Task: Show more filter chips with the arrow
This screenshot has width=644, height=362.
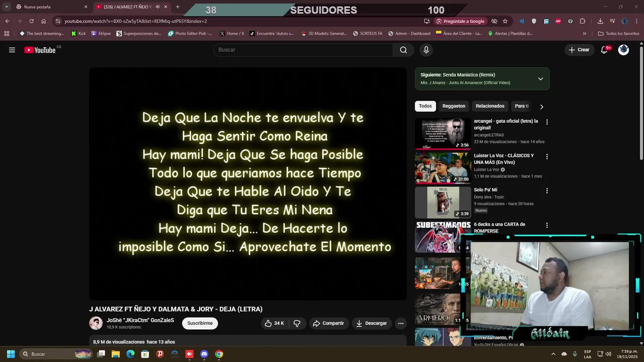Action: [x=541, y=107]
